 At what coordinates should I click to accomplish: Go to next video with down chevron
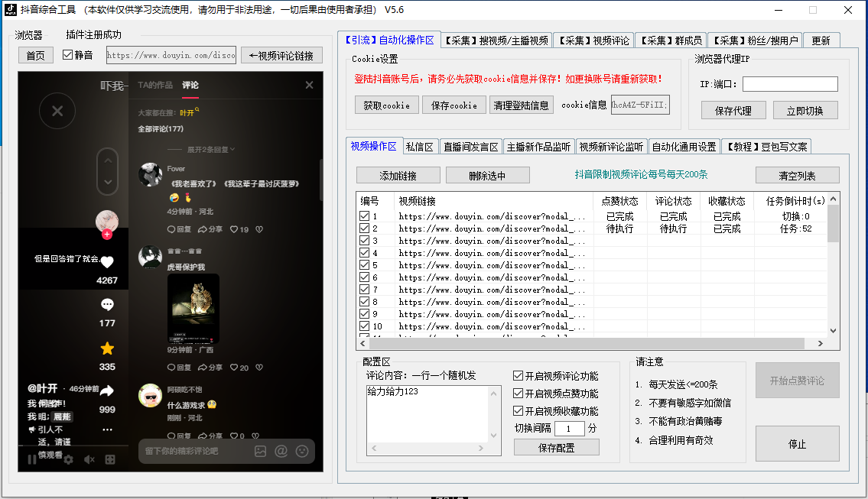coord(108,182)
